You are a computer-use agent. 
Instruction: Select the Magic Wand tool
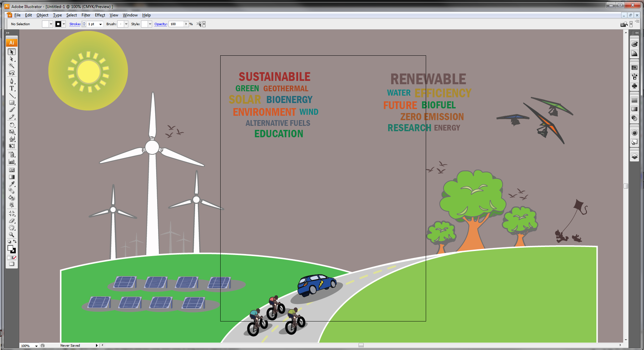[x=12, y=66]
